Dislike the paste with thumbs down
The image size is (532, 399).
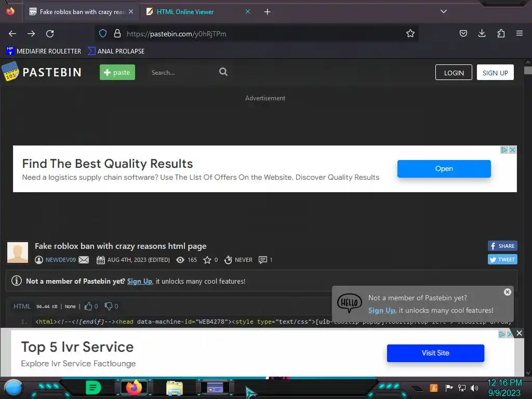108,307
